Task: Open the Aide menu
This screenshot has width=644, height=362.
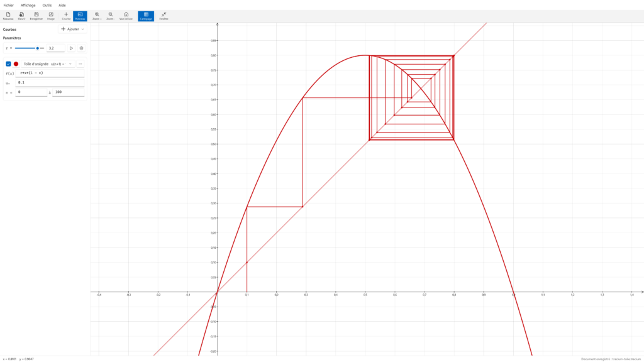Action: tap(62, 5)
